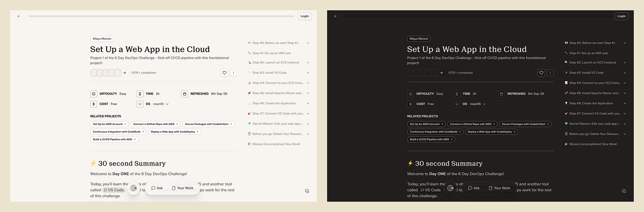Open Build a CI/CD Pipeline with AWS in dark theme
This screenshot has width=644, height=212.
(431, 139)
